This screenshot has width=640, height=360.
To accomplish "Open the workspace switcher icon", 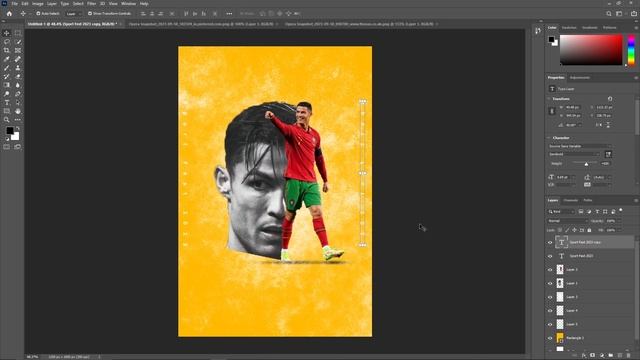I will tap(619, 13).
